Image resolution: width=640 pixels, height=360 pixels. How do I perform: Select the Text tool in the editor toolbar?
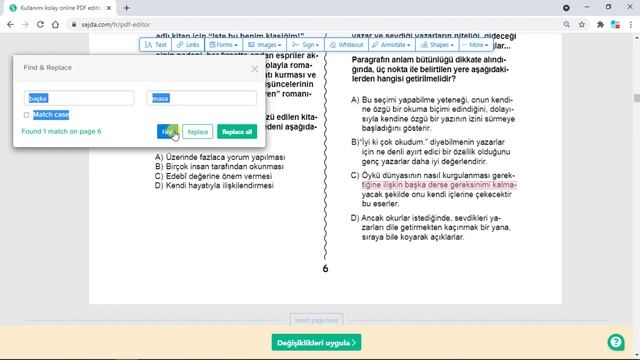(156, 45)
